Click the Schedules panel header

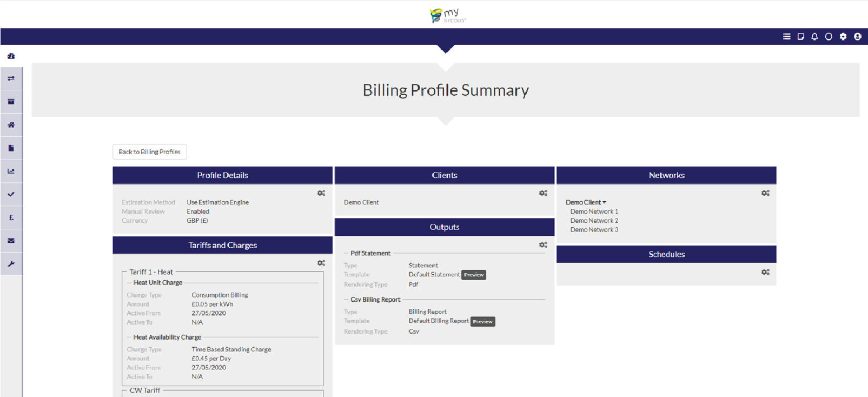click(666, 254)
